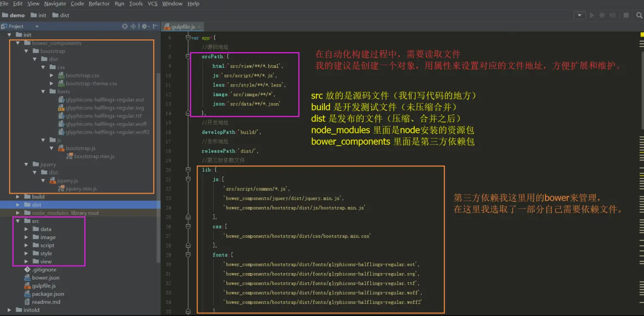Hide the Project tool window
Viewport: 644px width, 316px height.
click(x=155, y=26)
